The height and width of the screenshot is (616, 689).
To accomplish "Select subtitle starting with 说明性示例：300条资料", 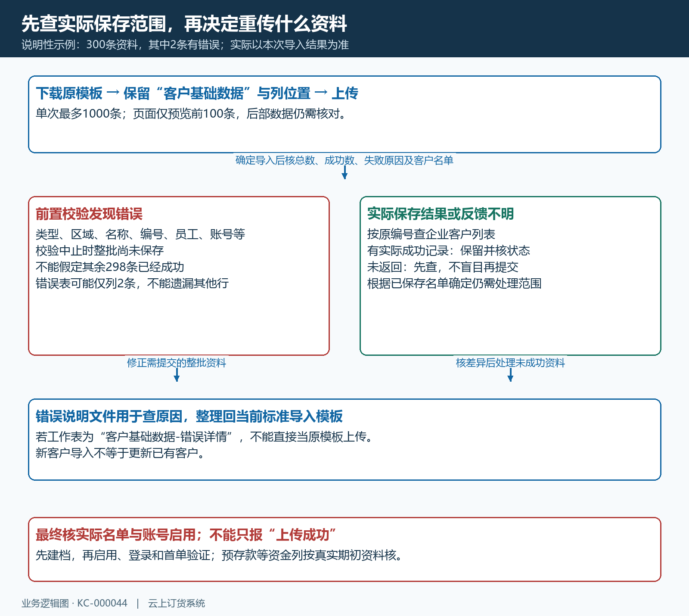I will click(185, 45).
